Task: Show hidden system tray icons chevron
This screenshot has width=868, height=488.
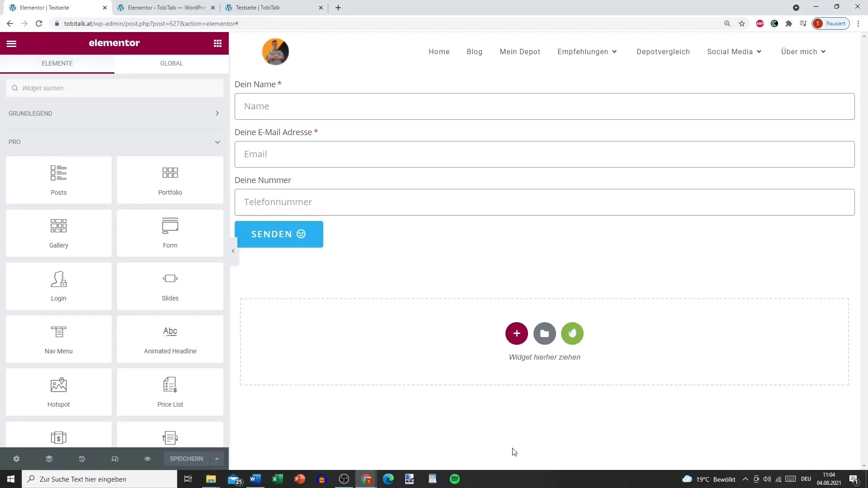Action: click(745, 479)
